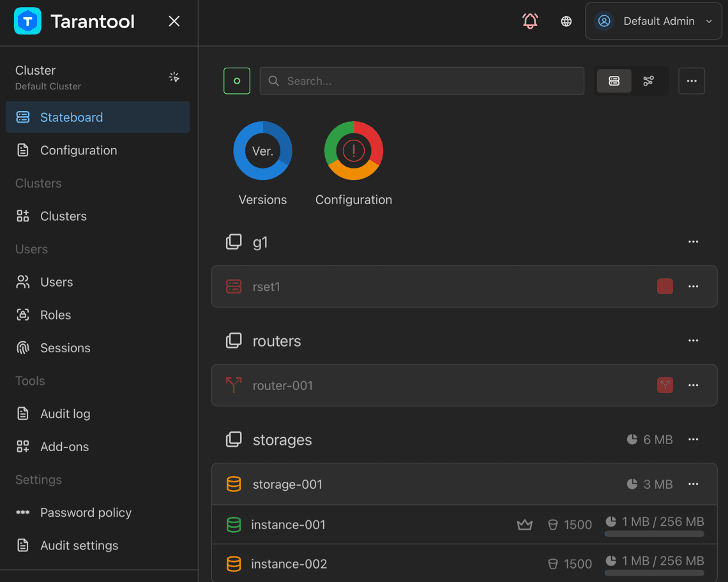728x582 pixels.
Task: Open the routers group options menu
Action: pos(693,341)
